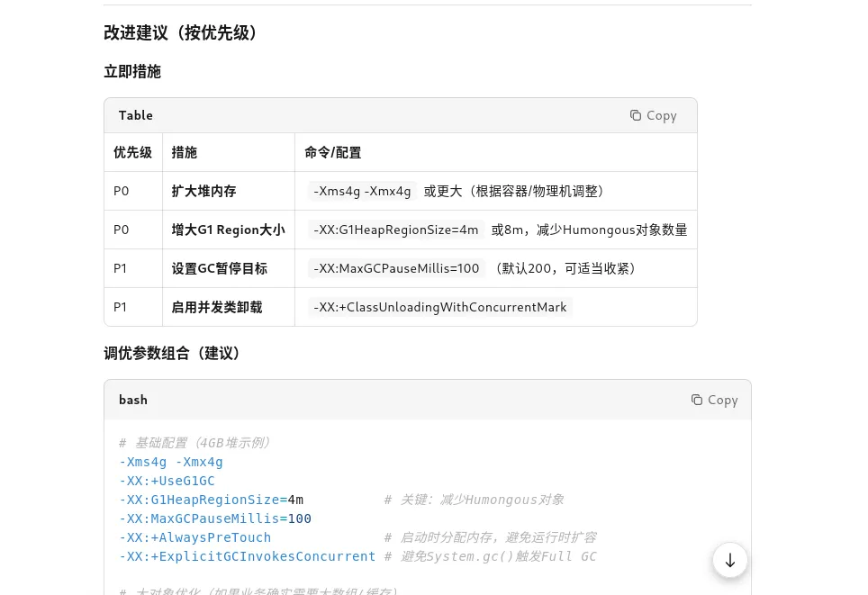
Task: Click the -XX:+UseG1GC code line
Action: pos(167,481)
